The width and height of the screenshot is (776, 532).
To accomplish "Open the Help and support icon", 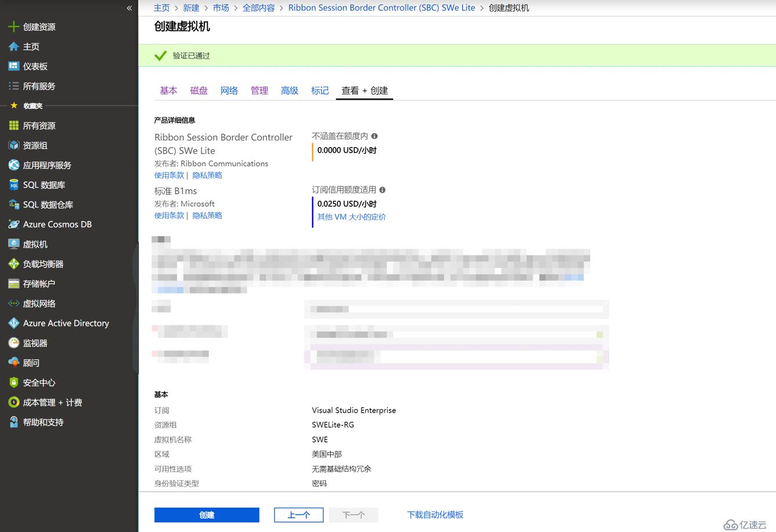I will tap(13, 422).
